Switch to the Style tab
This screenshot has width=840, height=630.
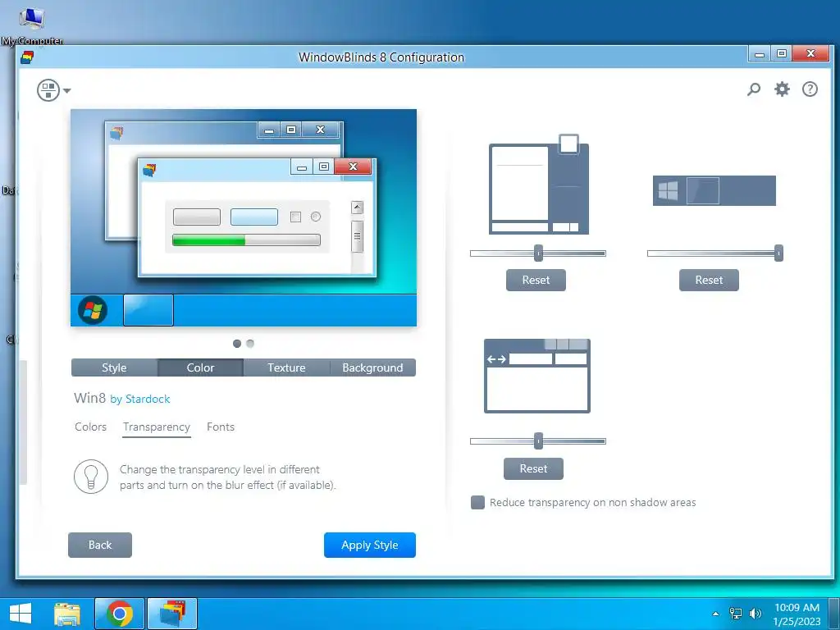(114, 367)
